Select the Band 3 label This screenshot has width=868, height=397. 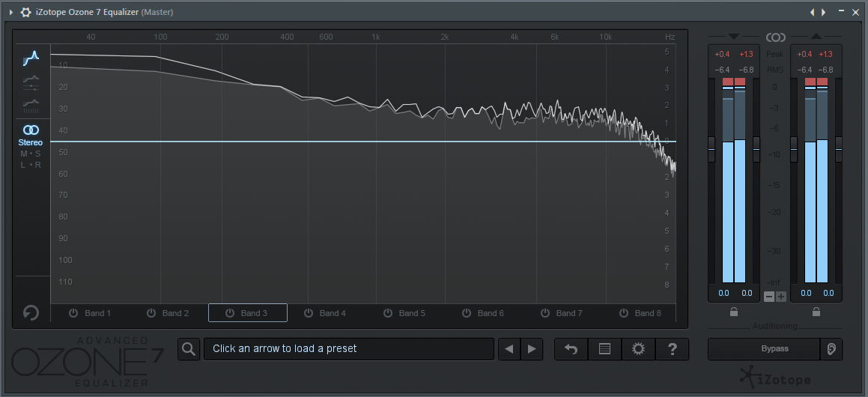click(254, 313)
